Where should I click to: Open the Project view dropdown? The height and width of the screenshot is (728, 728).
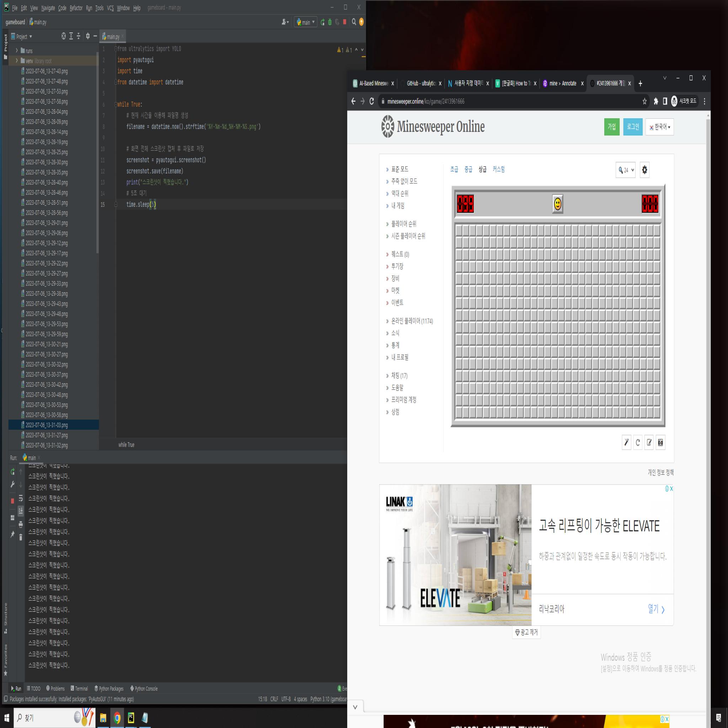pyautogui.click(x=21, y=37)
